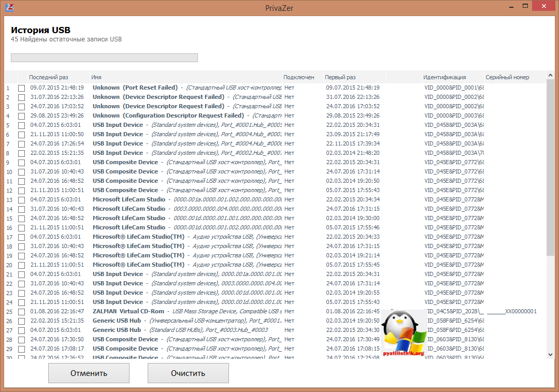
Task: Click the progress bar under the title
Action: pyautogui.click(x=104, y=57)
